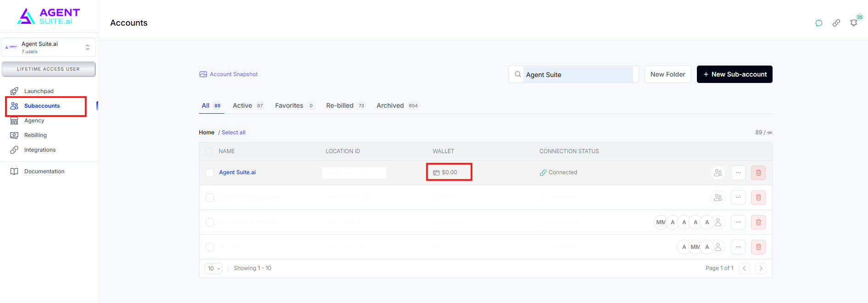Delete the Agent Suite.ai sub-account

pos(758,173)
